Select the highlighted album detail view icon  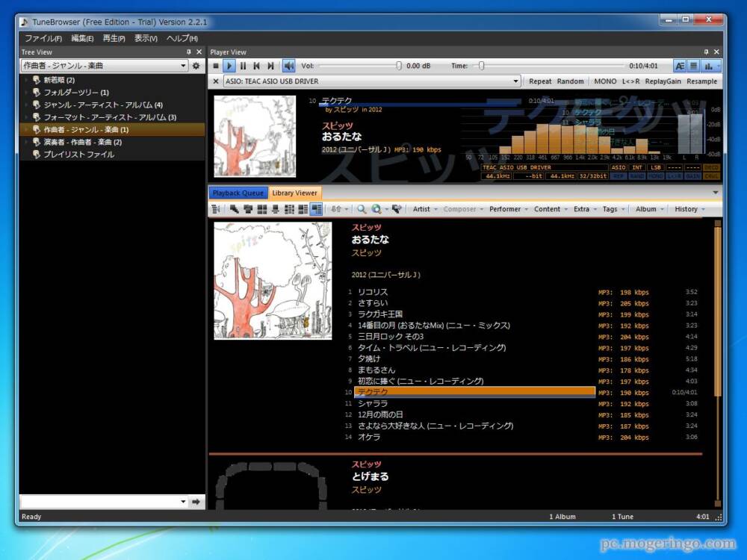(x=316, y=209)
